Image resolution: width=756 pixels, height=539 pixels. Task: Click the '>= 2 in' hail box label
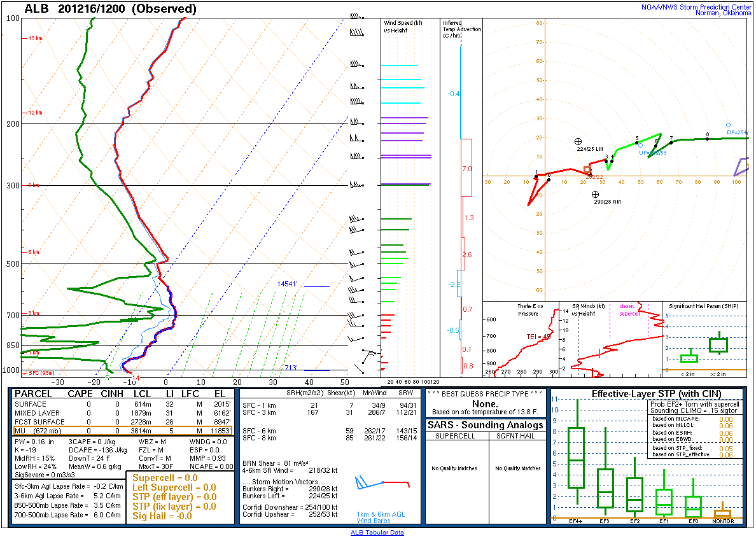(x=717, y=374)
